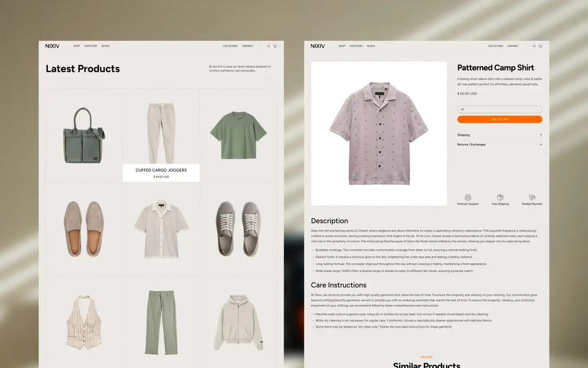Viewport: 588px width, 368px height.
Task: Expand the Returns / Exchanges section
Action: point(500,144)
